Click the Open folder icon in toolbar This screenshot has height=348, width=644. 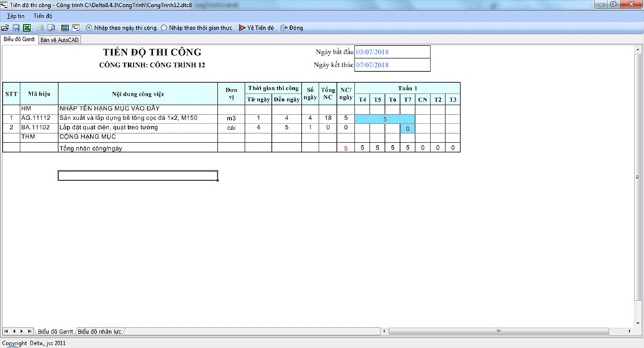coord(5,28)
